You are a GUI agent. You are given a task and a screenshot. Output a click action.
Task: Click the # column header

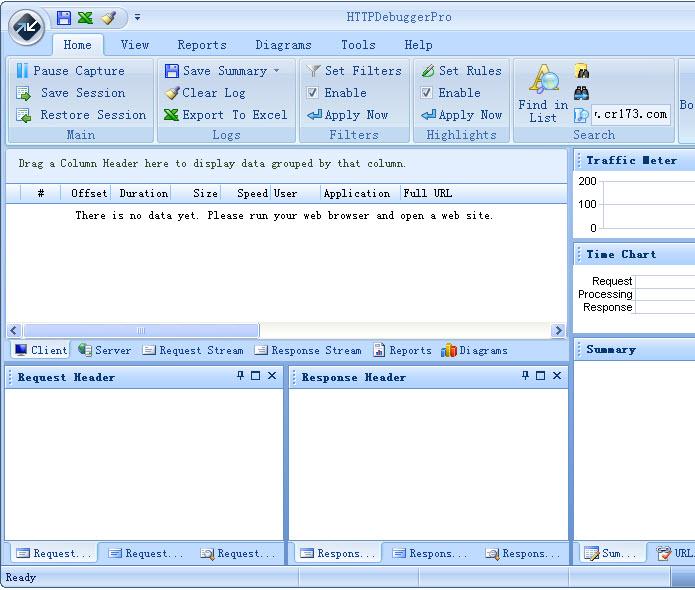(x=41, y=193)
